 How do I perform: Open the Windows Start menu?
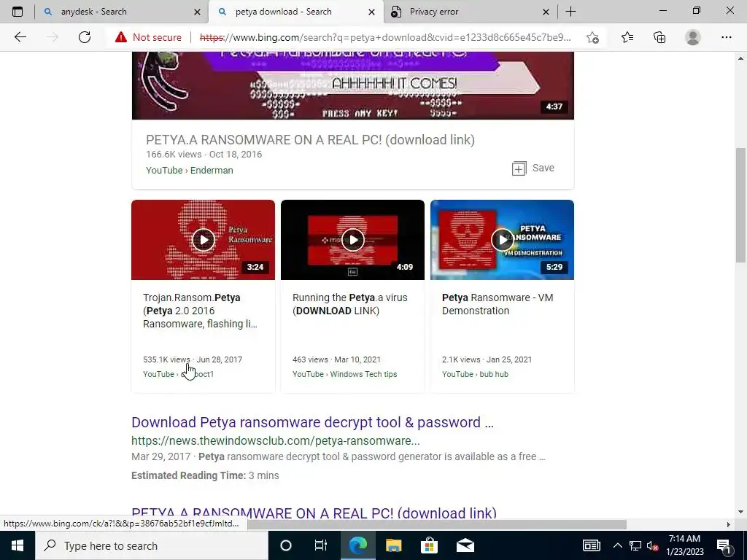pyautogui.click(x=18, y=545)
